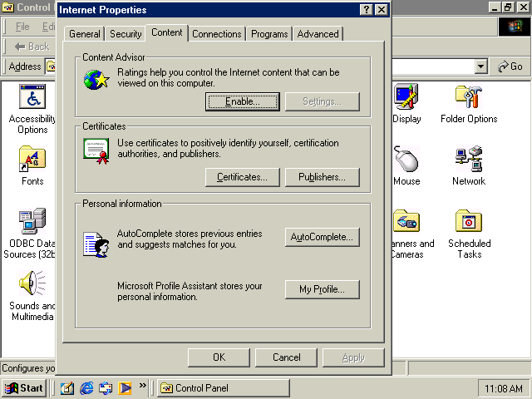This screenshot has height=399, width=532.
Task: Confirm with the OK button
Action: click(x=219, y=357)
